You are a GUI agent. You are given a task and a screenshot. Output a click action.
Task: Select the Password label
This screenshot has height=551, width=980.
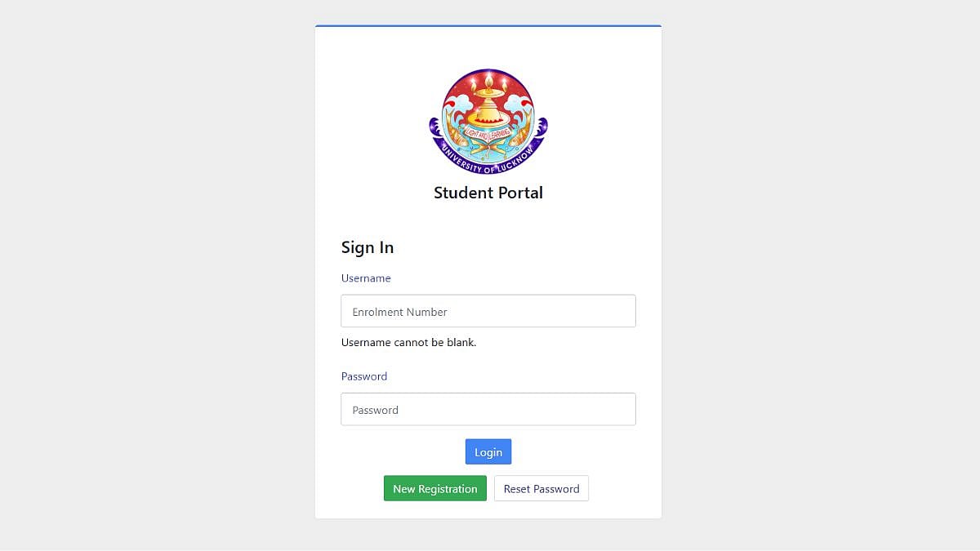364,376
